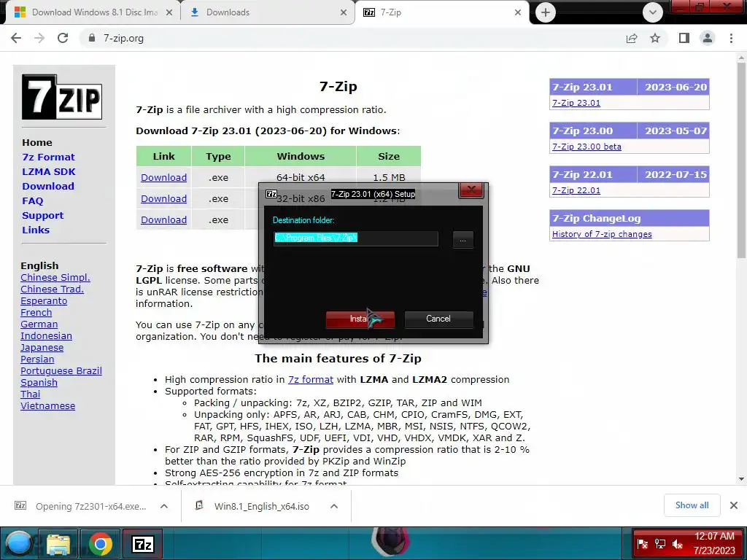Switch to the Downloads tab
Image resolution: width=747 pixels, height=560 pixels.
point(267,12)
